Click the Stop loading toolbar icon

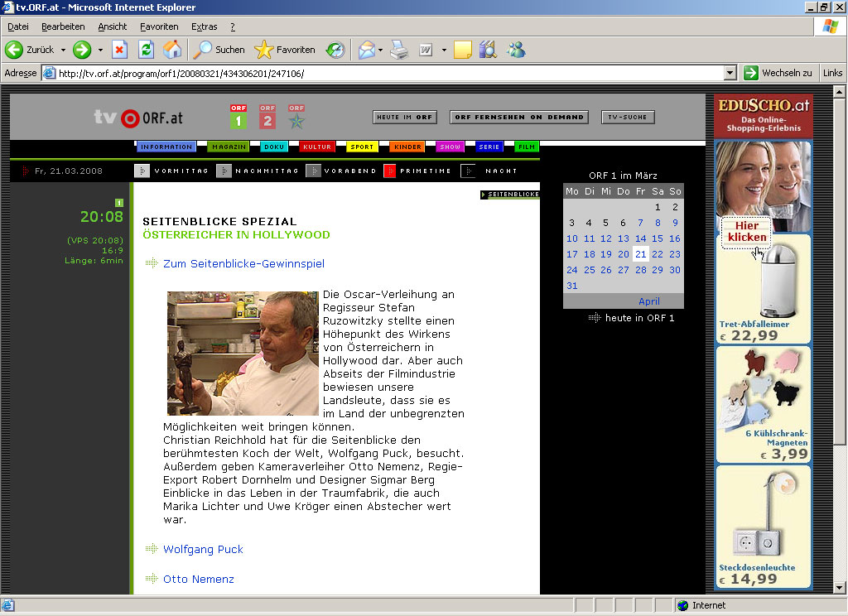[x=119, y=50]
